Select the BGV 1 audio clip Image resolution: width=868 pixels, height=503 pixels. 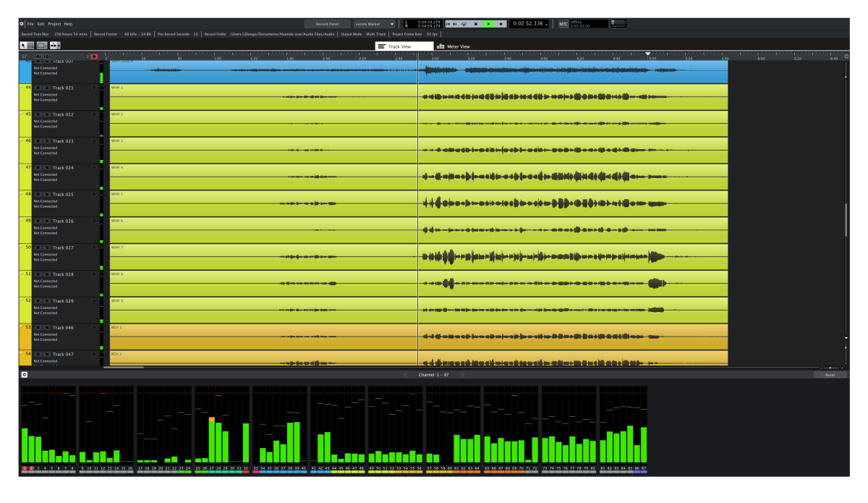click(x=418, y=337)
